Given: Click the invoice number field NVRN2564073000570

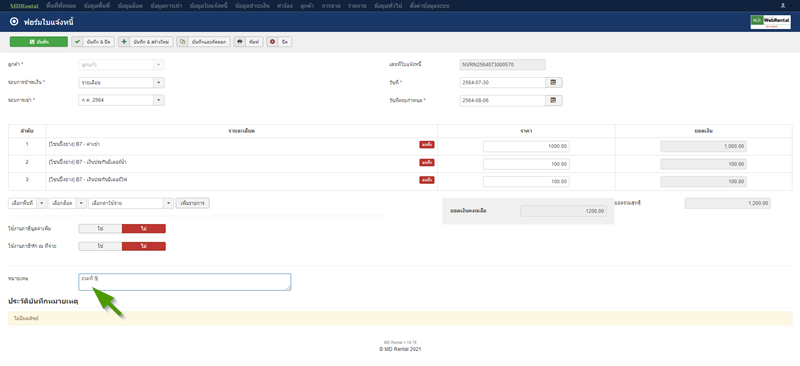Looking at the screenshot, I should click(x=503, y=65).
